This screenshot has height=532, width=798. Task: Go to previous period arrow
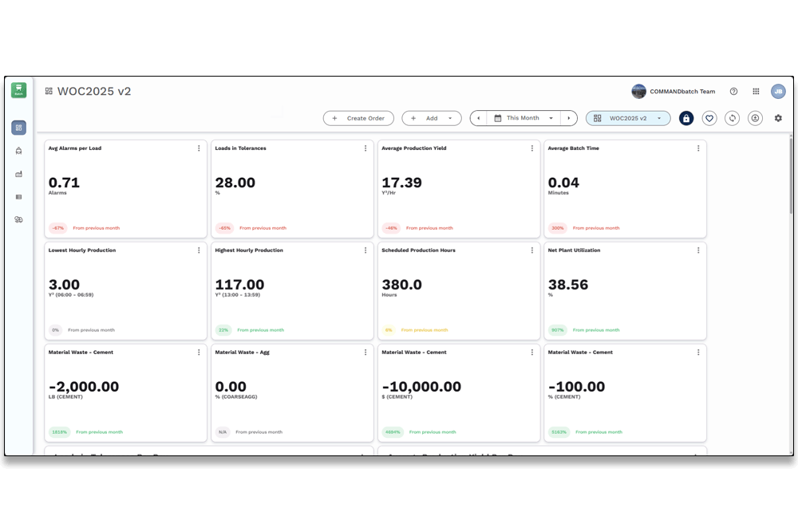coord(478,118)
